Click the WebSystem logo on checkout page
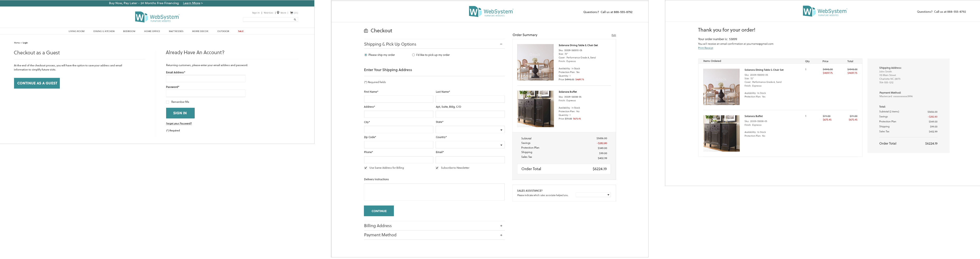980x259 pixels. (491, 12)
